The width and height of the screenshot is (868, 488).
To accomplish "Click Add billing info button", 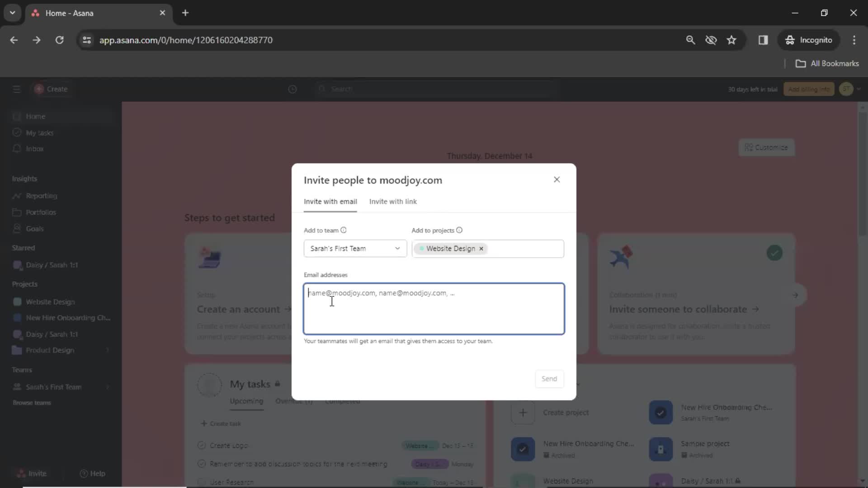I will [x=809, y=89].
